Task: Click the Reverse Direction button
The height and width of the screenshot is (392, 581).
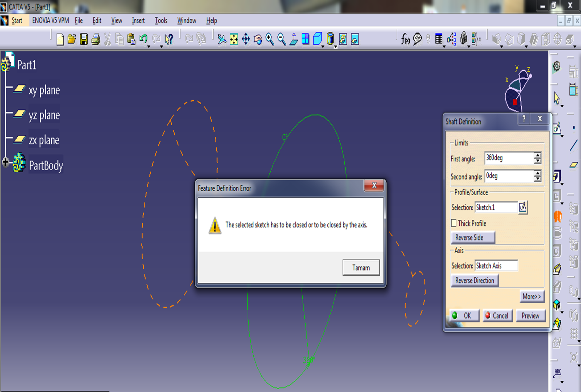Action: 474,281
